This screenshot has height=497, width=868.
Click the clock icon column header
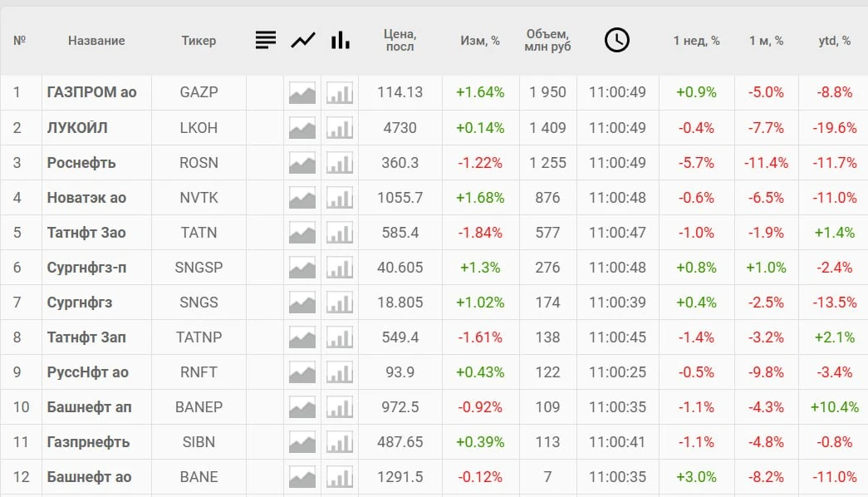tap(616, 40)
